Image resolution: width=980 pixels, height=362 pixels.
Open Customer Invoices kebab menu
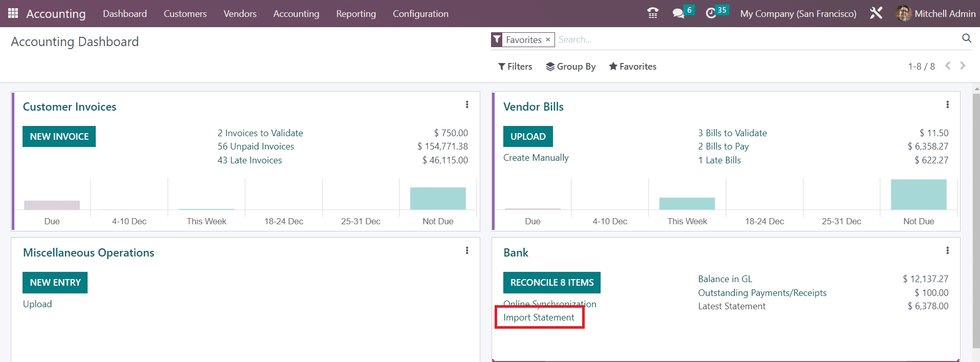pos(467,104)
